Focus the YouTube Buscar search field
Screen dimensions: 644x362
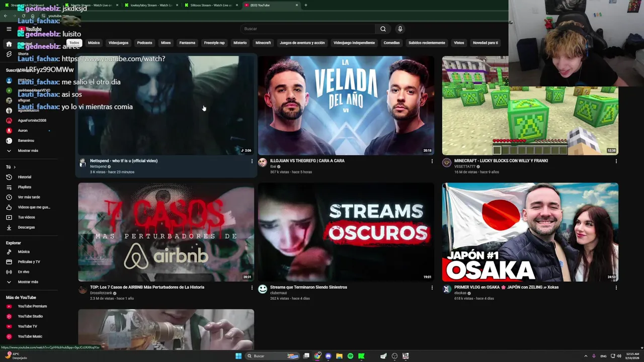coord(307,29)
